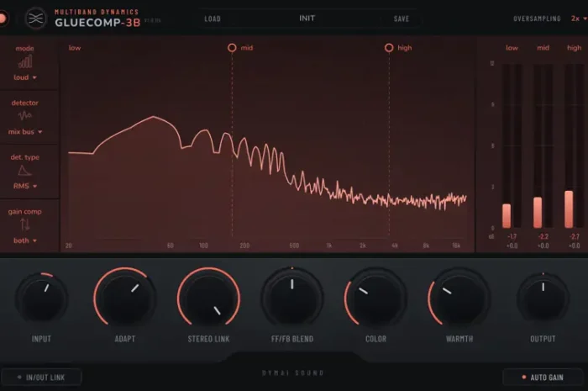Click the gain comp arrows icon
This screenshot has height=391, width=588.
tap(24, 225)
